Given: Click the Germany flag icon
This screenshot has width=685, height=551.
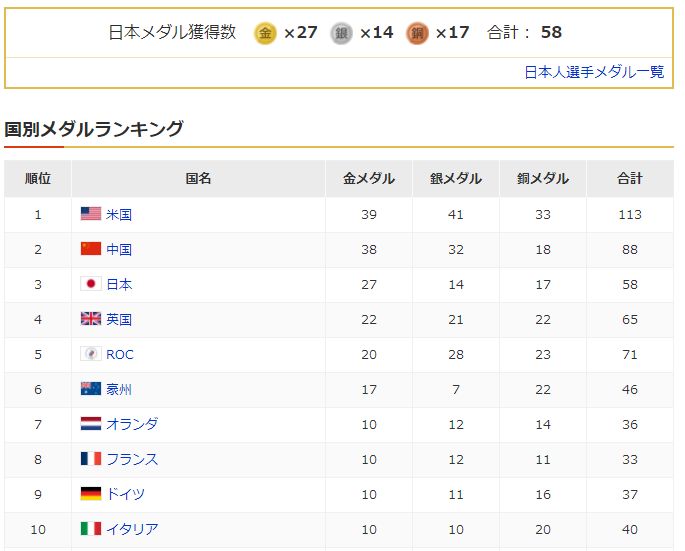Looking at the screenshot, I should tap(91, 493).
